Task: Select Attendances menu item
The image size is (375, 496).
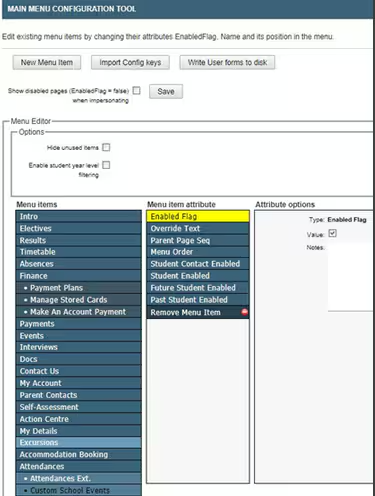Action: (x=79, y=467)
